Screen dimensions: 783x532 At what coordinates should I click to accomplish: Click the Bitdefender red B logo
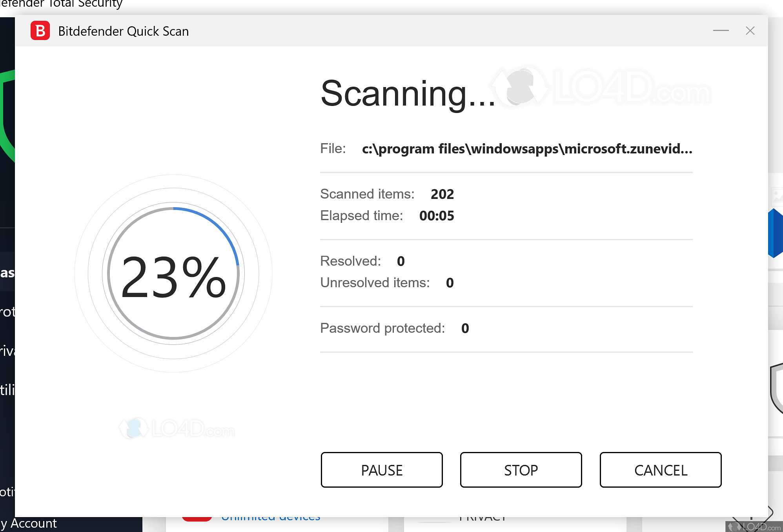pos(40,31)
